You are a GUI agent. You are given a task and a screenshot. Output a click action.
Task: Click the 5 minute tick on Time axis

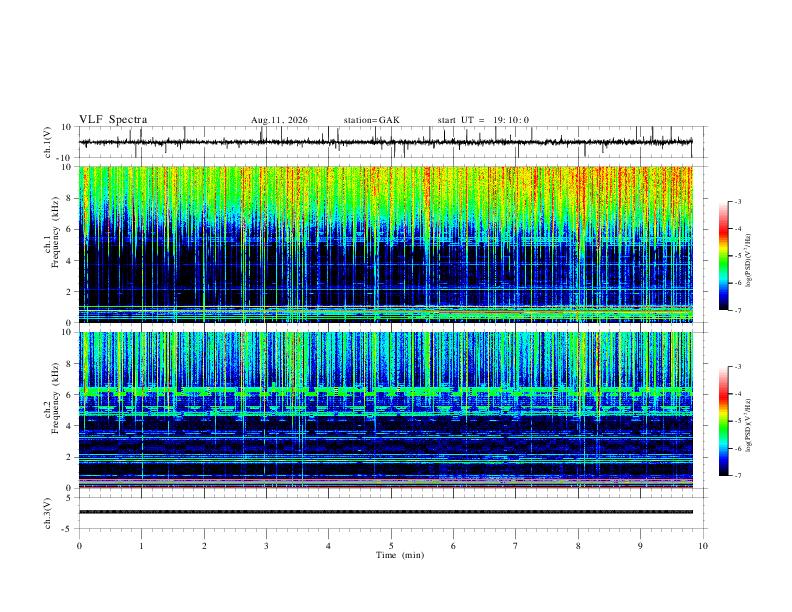[x=391, y=546]
